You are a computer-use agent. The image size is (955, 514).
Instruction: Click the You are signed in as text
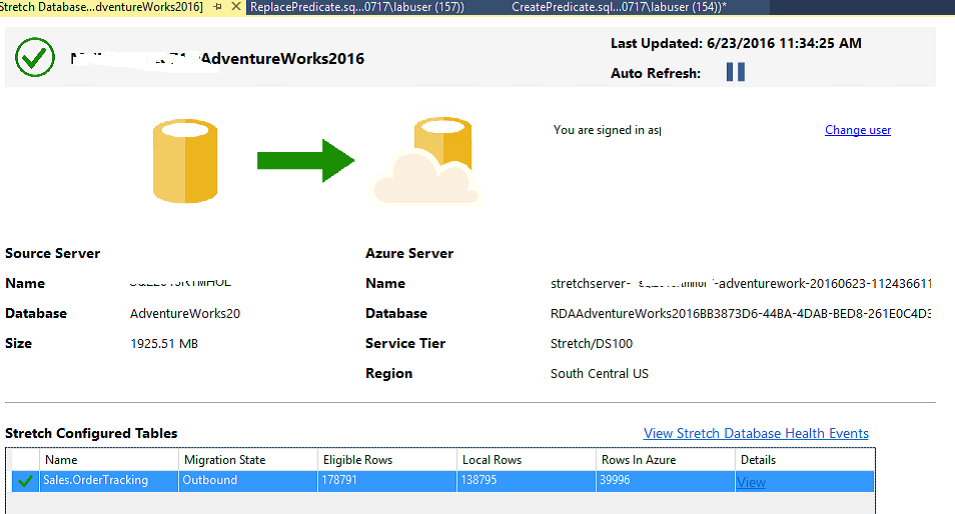tap(607, 130)
